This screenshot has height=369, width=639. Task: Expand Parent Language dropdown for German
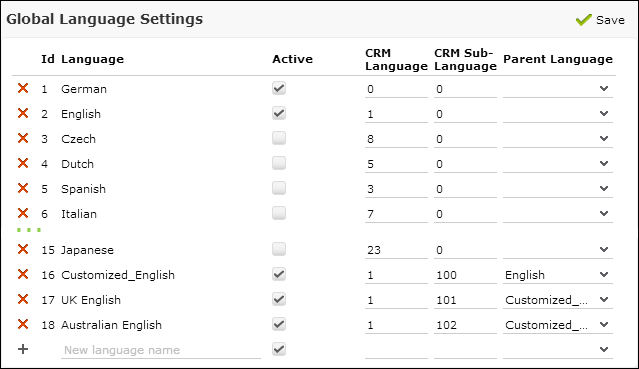coord(557,89)
